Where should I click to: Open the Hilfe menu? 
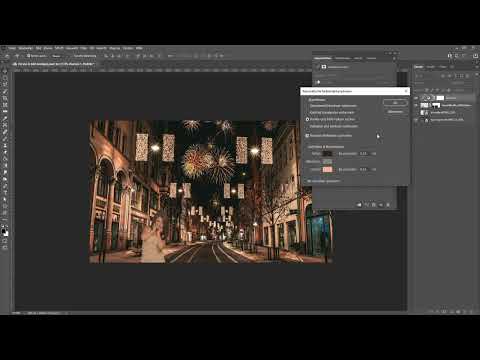click(139, 48)
